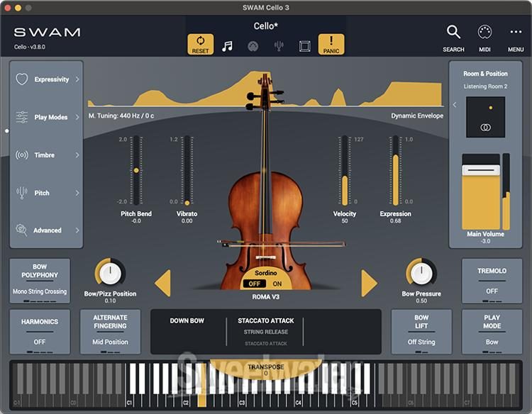Click the Cello - v3.8.0 version text
532x414 pixels.
[x=30, y=47]
